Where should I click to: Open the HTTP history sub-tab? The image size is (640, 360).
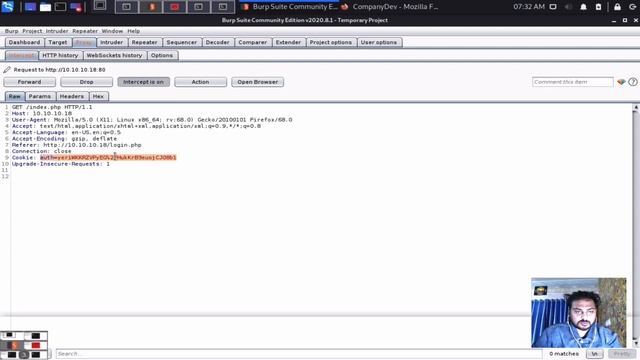[60, 56]
